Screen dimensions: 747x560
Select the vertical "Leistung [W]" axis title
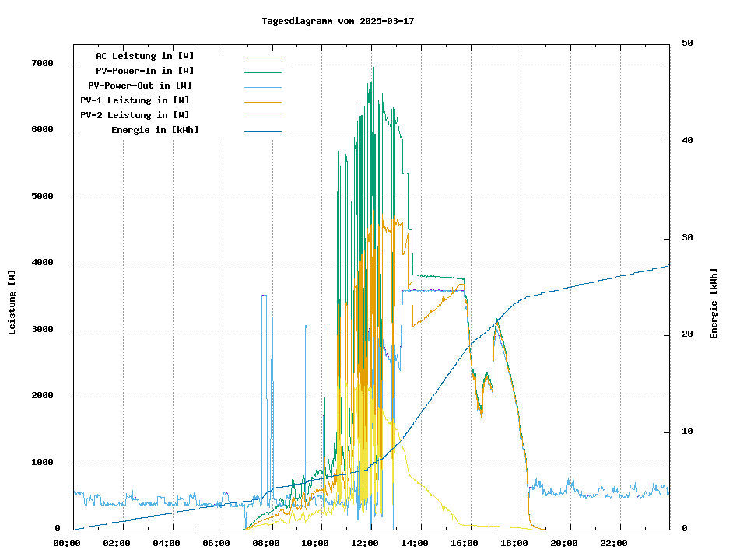[x=12, y=303]
